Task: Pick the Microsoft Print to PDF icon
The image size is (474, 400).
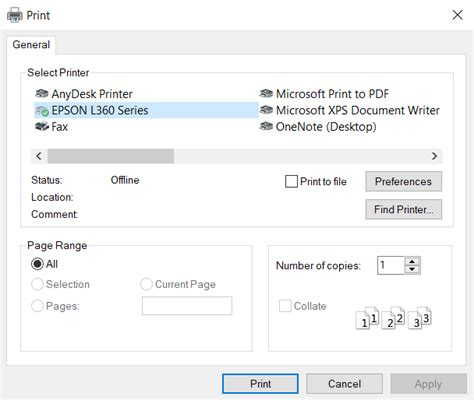Action: pyautogui.click(x=266, y=94)
